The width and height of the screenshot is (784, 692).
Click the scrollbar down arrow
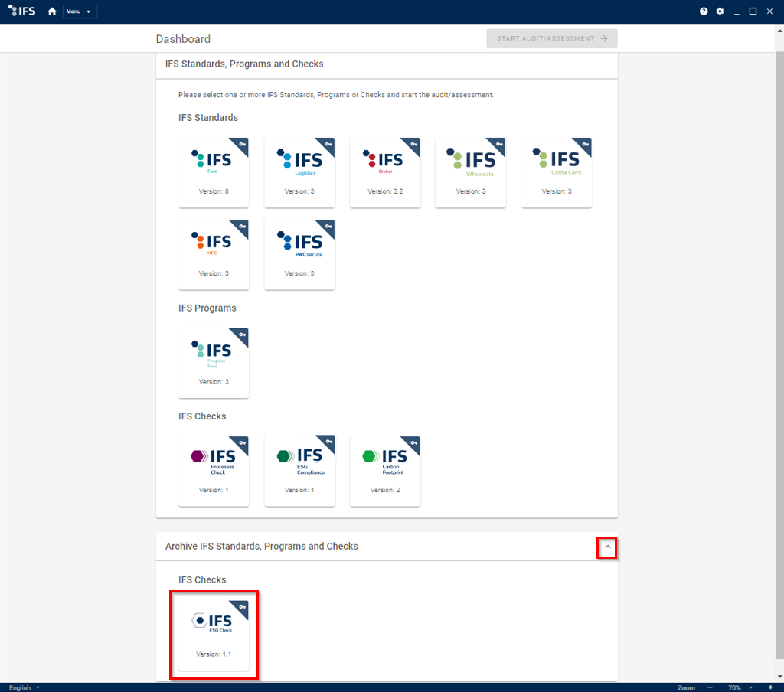[779, 677]
